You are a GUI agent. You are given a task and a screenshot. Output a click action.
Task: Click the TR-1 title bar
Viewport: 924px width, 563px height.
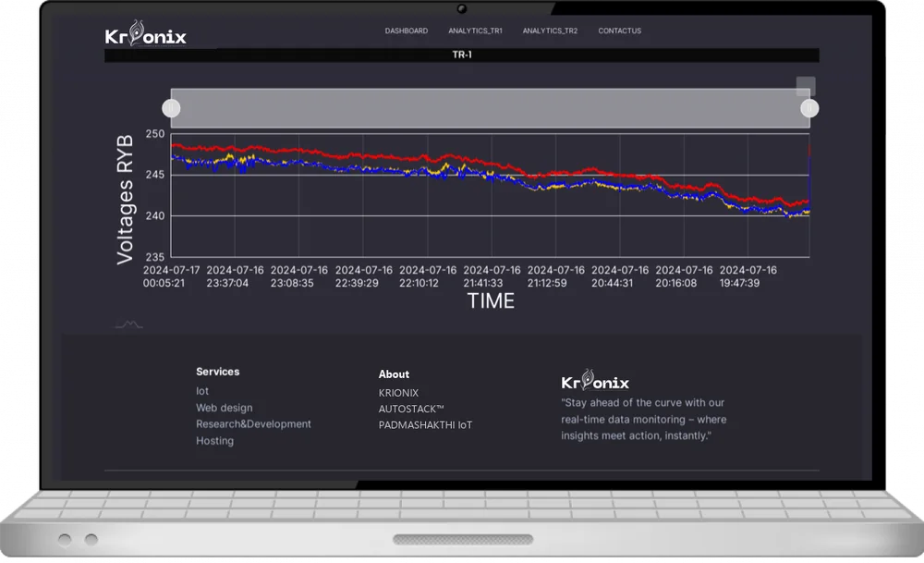pos(462,55)
